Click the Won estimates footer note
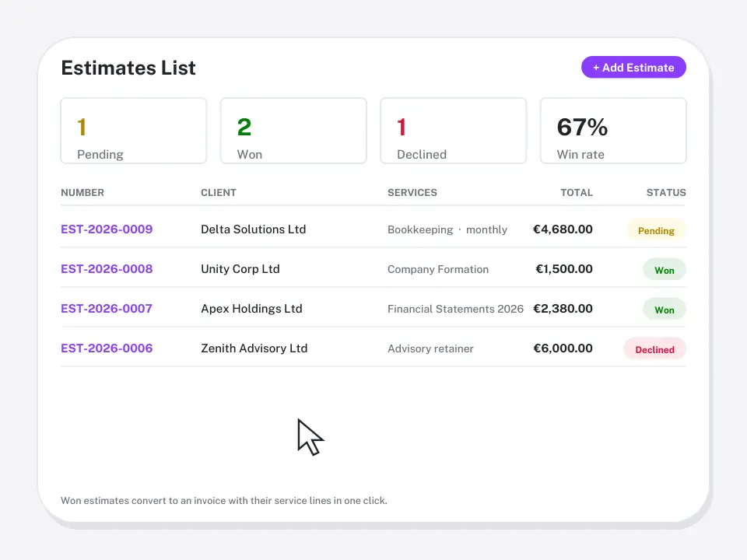 [224, 500]
